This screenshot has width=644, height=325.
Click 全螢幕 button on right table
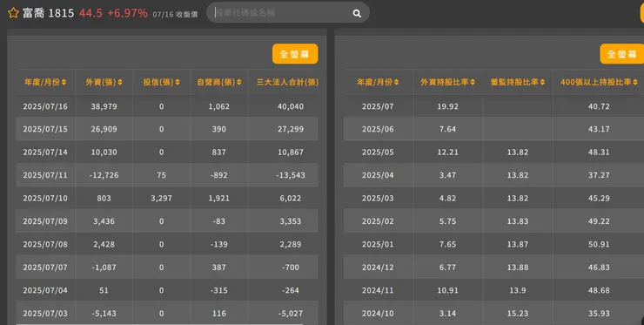coord(622,54)
